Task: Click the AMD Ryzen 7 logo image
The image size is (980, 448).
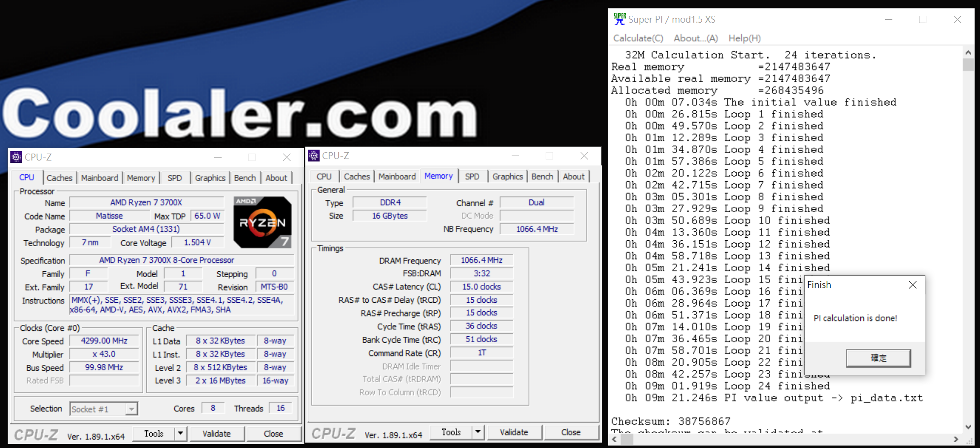Action: [262, 222]
